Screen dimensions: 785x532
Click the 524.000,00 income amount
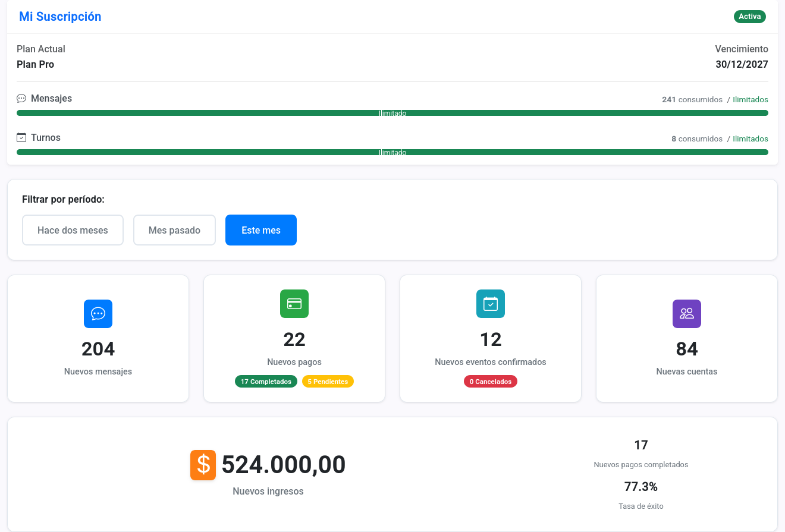[284, 465]
